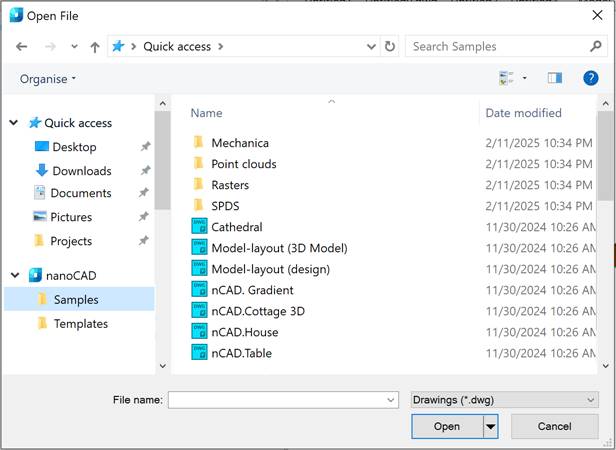Select the nCAD. Gradient file
This screenshot has width=616, height=450.
coord(252,290)
